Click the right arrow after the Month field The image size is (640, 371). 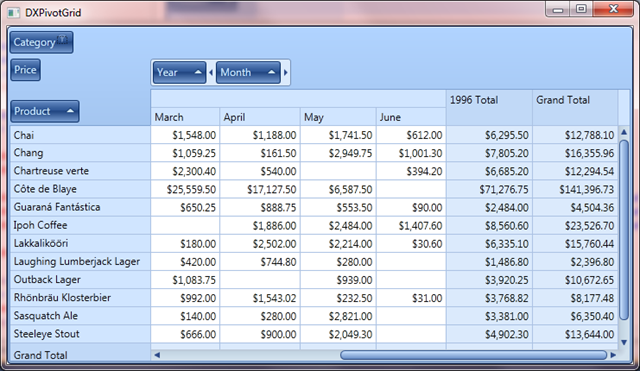286,73
